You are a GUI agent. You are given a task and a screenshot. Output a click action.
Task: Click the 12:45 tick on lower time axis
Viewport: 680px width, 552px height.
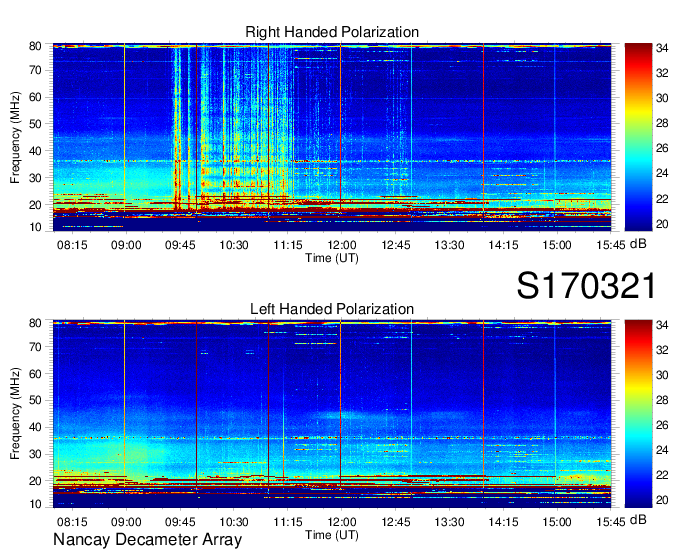tap(396, 523)
